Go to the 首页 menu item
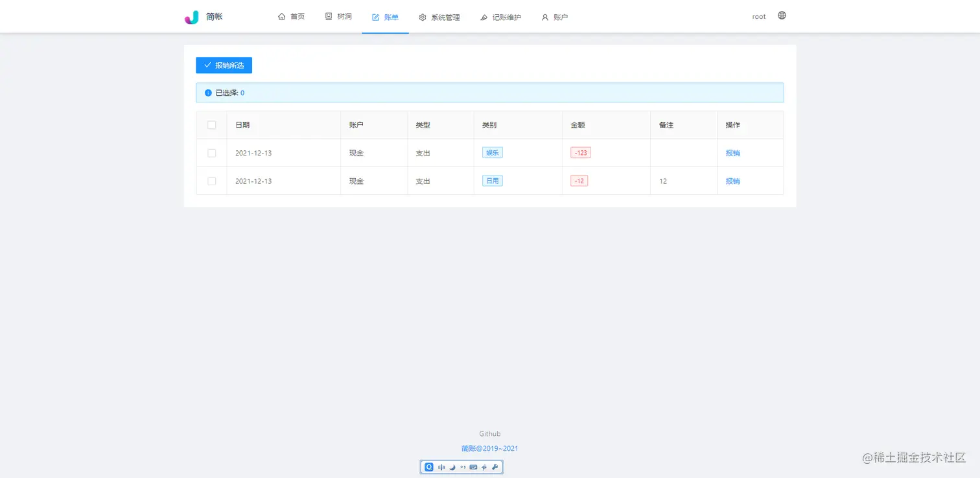Viewport: 980px width, 478px height. 291,17
